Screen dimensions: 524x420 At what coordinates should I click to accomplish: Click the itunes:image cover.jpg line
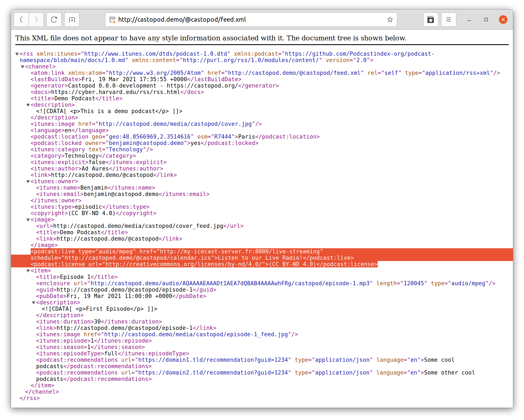(146, 124)
